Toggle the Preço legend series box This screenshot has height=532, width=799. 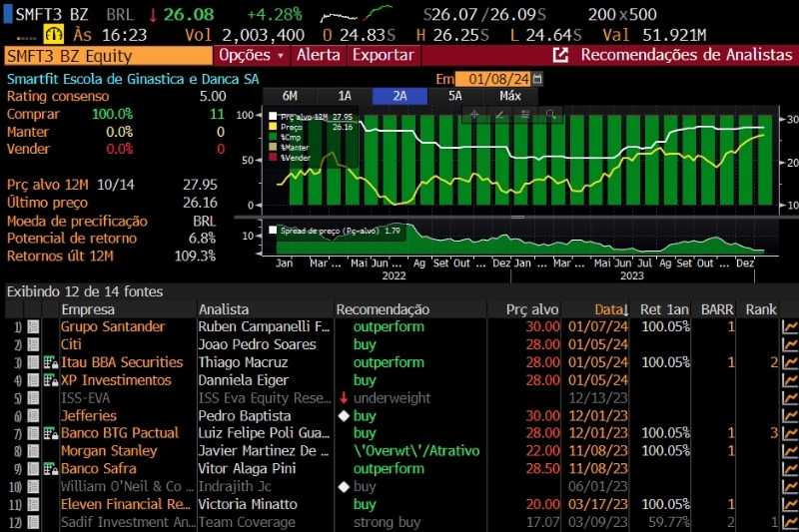[x=273, y=127]
